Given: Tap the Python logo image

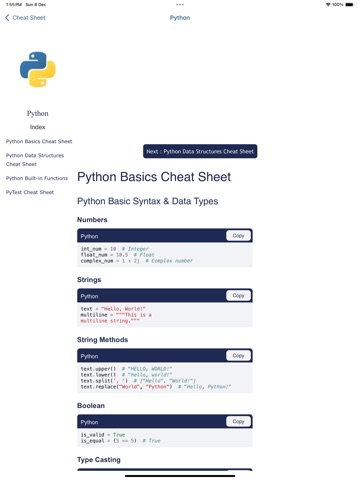Looking at the screenshot, I should [x=38, y=69].
